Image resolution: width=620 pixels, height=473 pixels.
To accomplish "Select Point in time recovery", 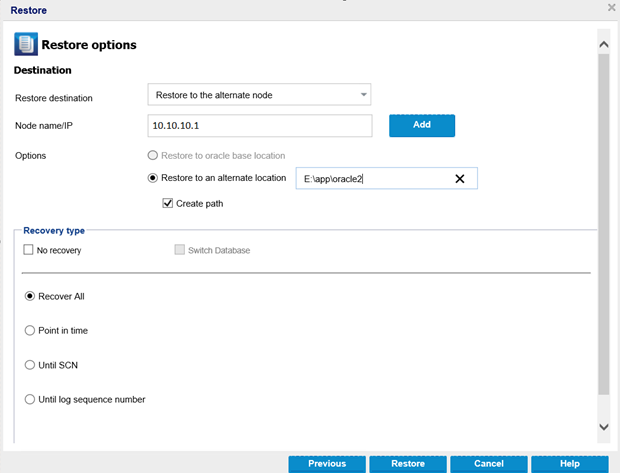I will (30, 331).
